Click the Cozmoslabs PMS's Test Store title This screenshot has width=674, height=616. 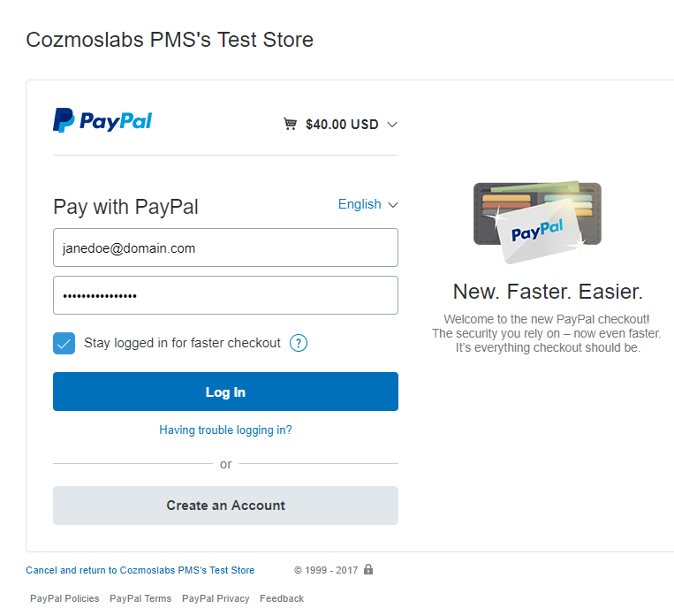pos(170,40)
